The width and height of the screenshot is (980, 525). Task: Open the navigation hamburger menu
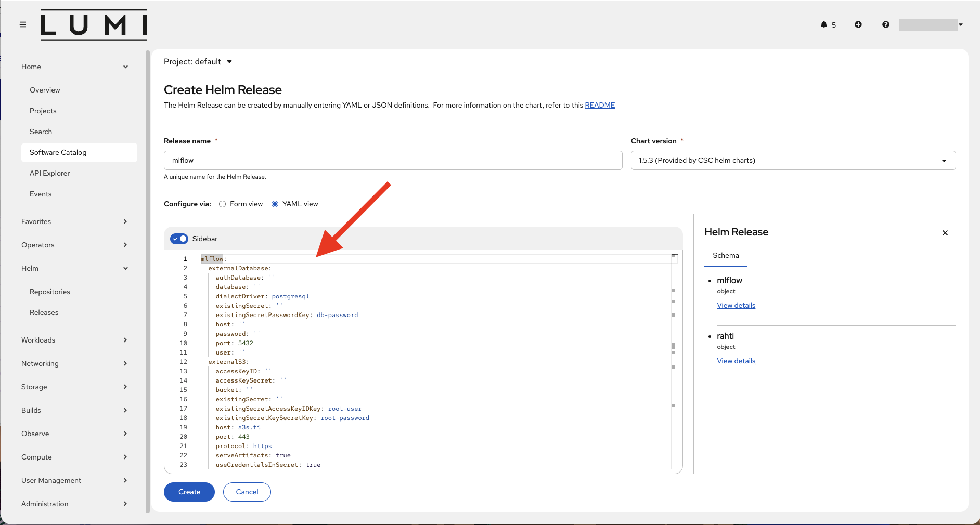pyautogui.click(x=23, y=24)
